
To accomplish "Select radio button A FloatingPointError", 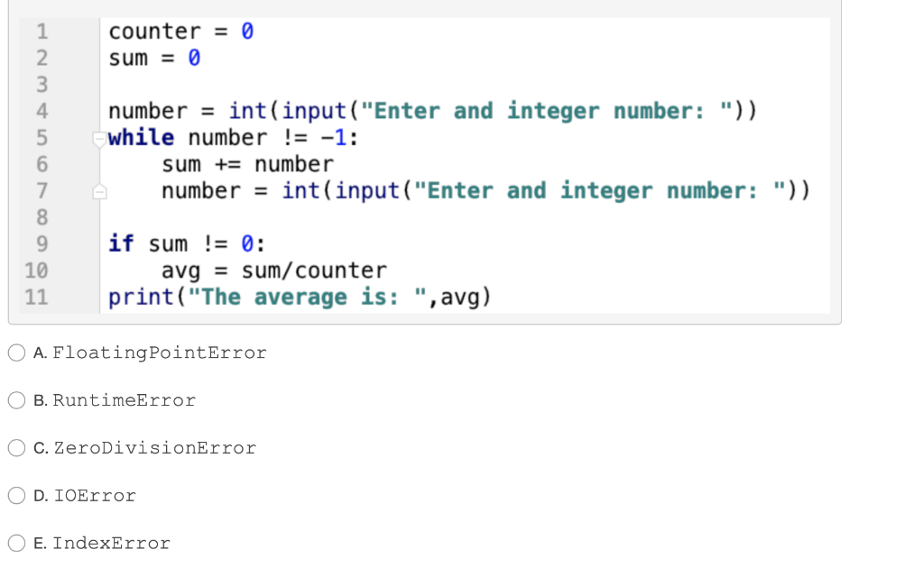I will tap(16, 353).
